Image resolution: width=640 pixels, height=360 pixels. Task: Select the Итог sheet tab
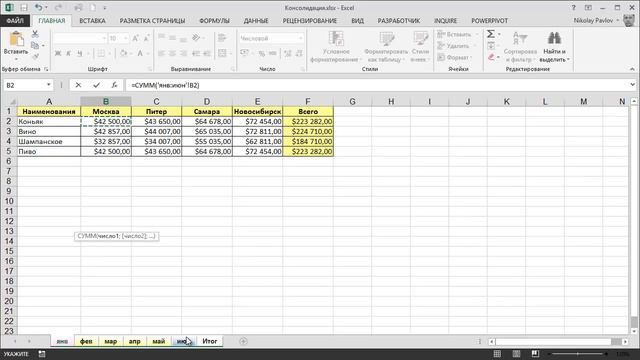click(210, 341)
